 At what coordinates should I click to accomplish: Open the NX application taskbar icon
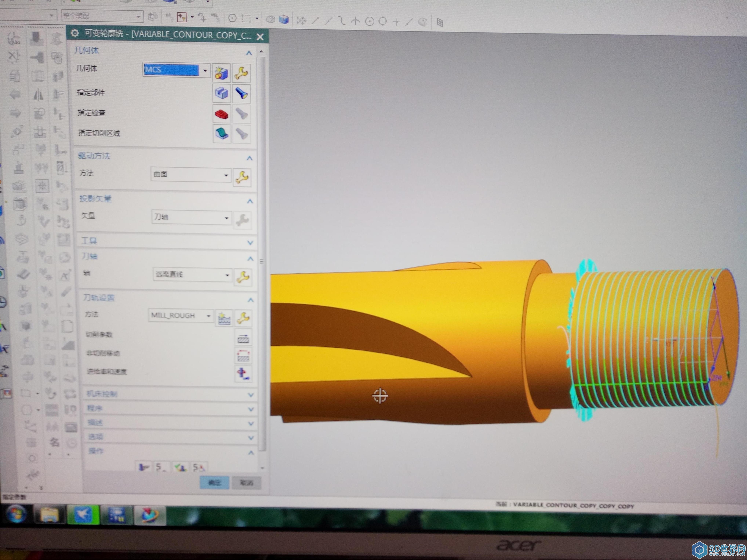coord(150,516)
